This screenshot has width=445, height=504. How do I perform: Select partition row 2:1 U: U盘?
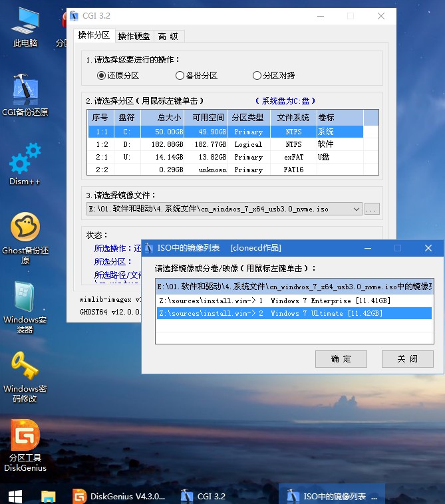pos(225,157)
